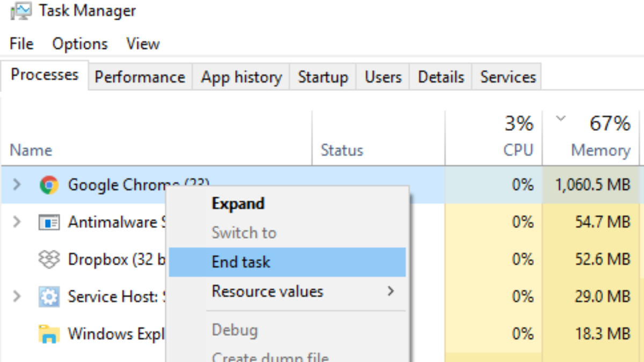644x362 pixels.
Task: Click the Service Host gear icon
Action: pos(49,297)
